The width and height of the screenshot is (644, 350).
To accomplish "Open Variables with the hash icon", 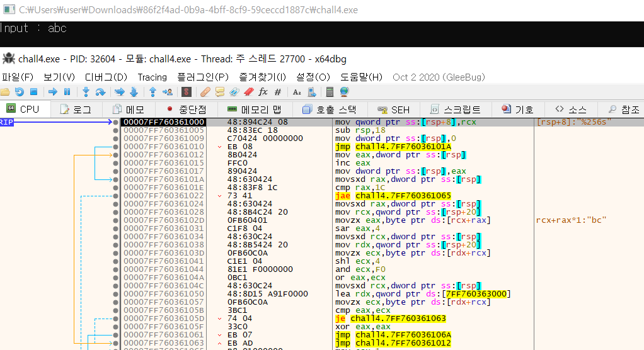I will pos(278,92).
